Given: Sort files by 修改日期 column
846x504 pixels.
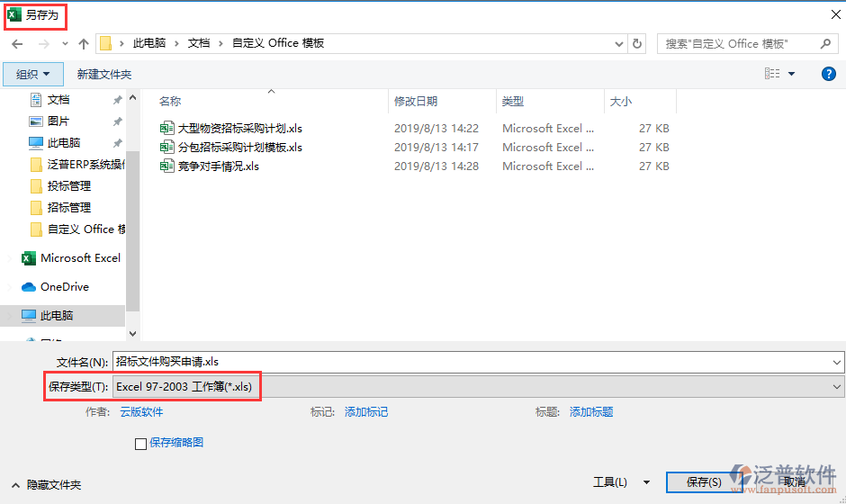Looking at the screenshot, I should pyautogui.click(x=416, y=102).
